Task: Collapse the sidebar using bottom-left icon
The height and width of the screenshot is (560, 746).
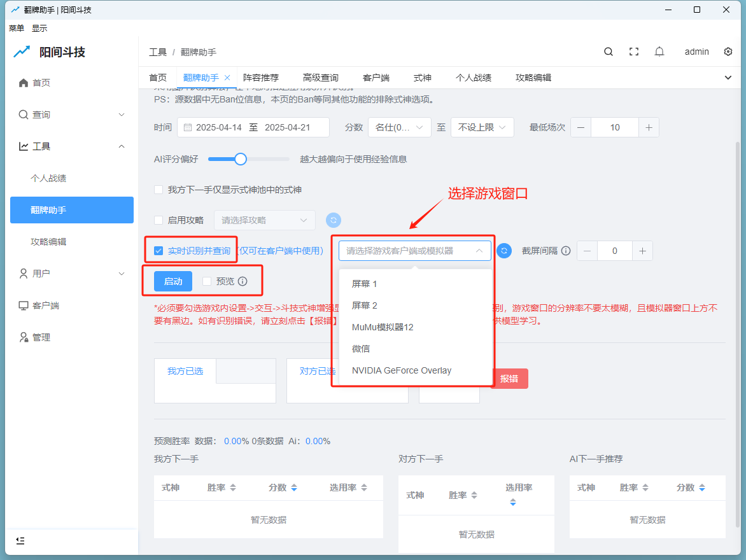Action: point(20,540)
